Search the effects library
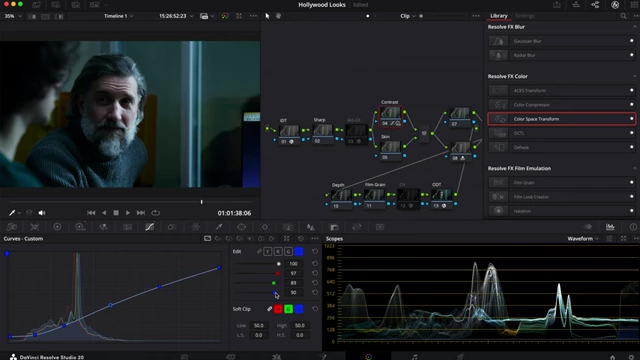640x360 pixels. tap(623, 16)
